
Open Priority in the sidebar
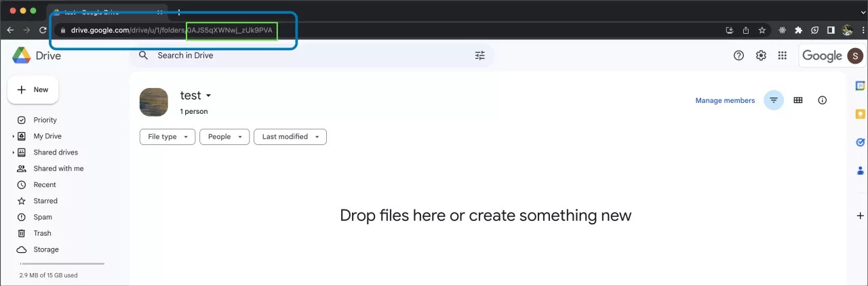click(45, 120)
